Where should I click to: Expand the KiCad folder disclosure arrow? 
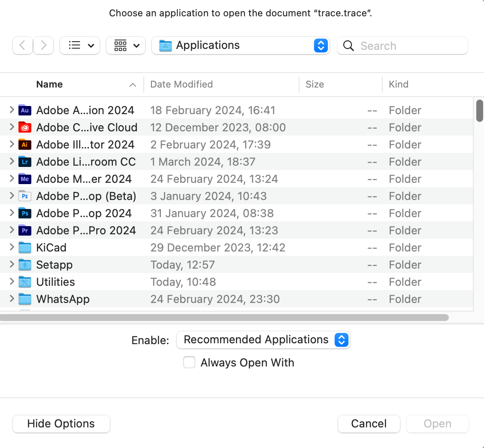coord(12,248)
